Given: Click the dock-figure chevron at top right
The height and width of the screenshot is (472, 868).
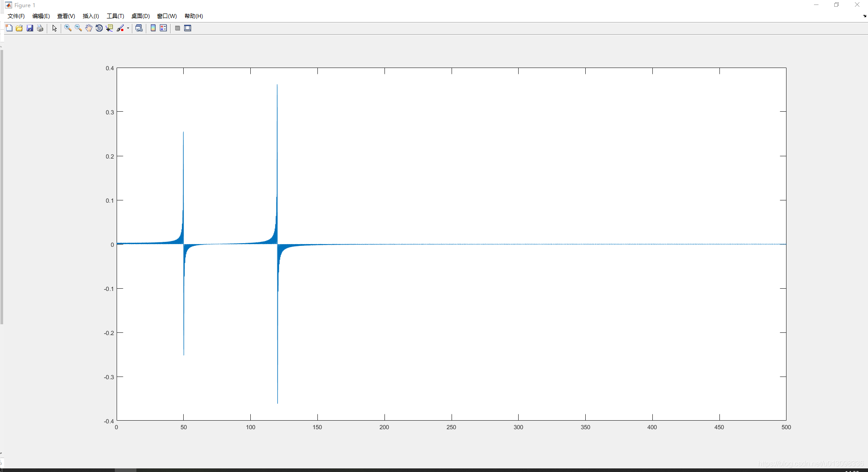Looking at the screenshot, I should (864, 16).
